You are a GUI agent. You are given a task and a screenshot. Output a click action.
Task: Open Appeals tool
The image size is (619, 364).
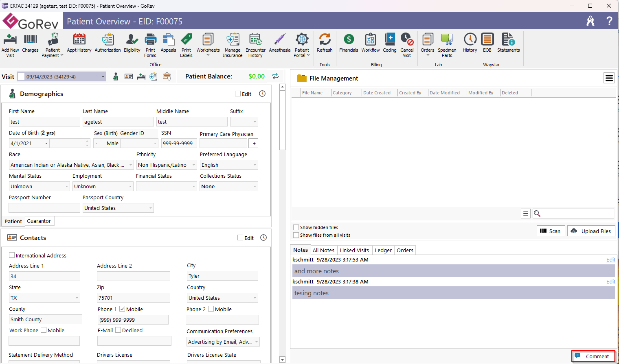point(168,43)
